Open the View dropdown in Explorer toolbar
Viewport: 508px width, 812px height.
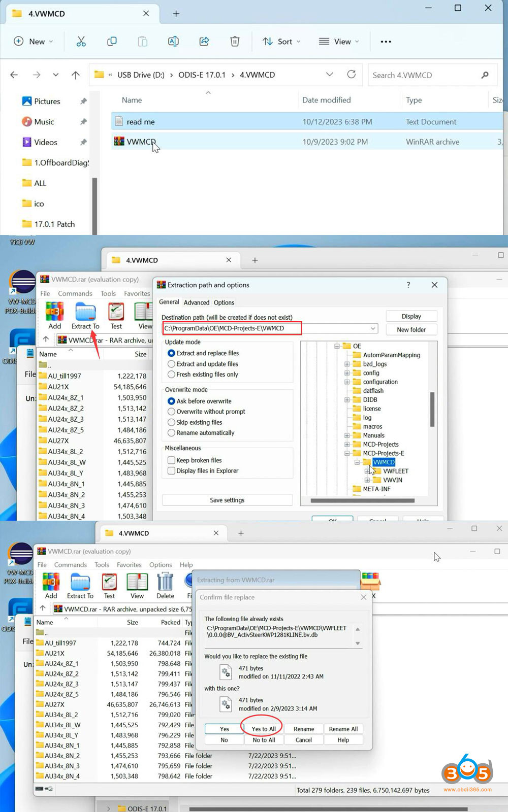tap(339, 42)
